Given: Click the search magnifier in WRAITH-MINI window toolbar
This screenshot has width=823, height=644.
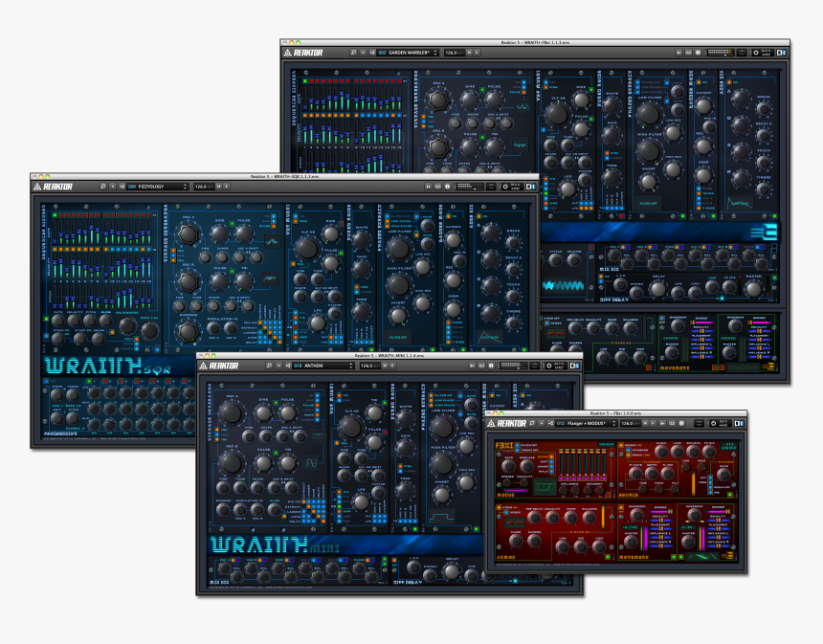Looking at the screenshot, I should [269, 366].
